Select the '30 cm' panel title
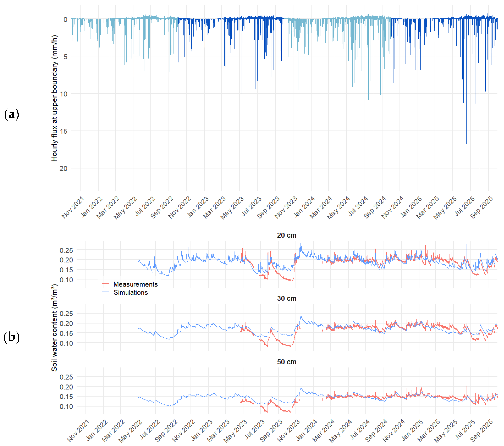Image resolution: width=504 pixels, height=446 pixels. pos(286,298)
